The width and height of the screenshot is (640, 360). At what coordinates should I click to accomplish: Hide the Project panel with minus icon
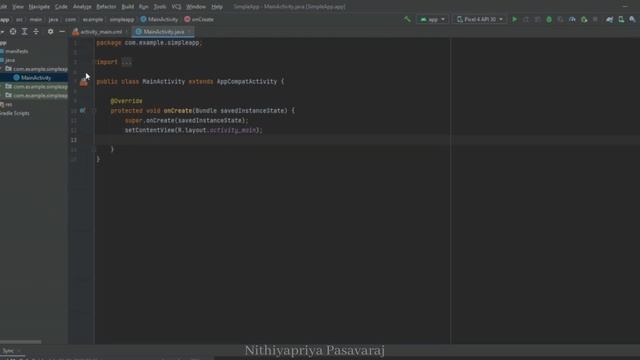click(x=62, y=31)
